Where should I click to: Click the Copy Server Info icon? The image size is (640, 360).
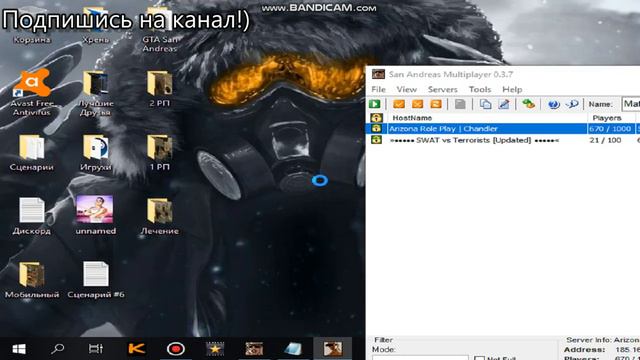click(485, 104)
